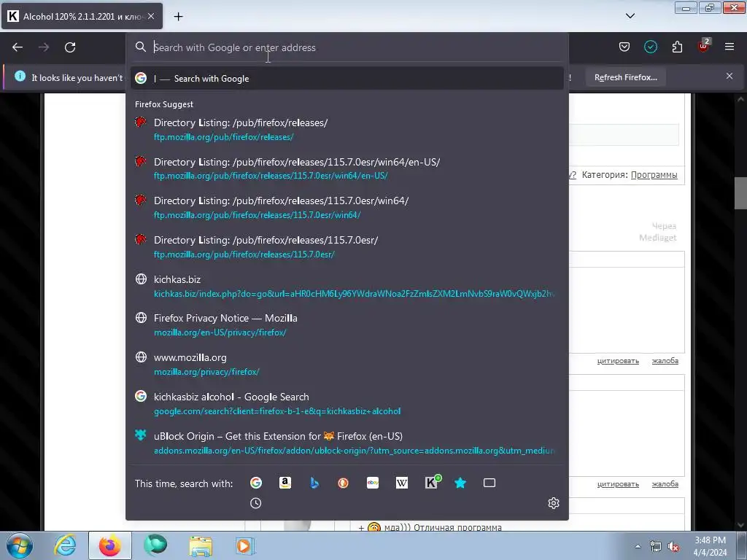
Task: Click the page scrollbar down arrow
Action: [x=740, y=525]
